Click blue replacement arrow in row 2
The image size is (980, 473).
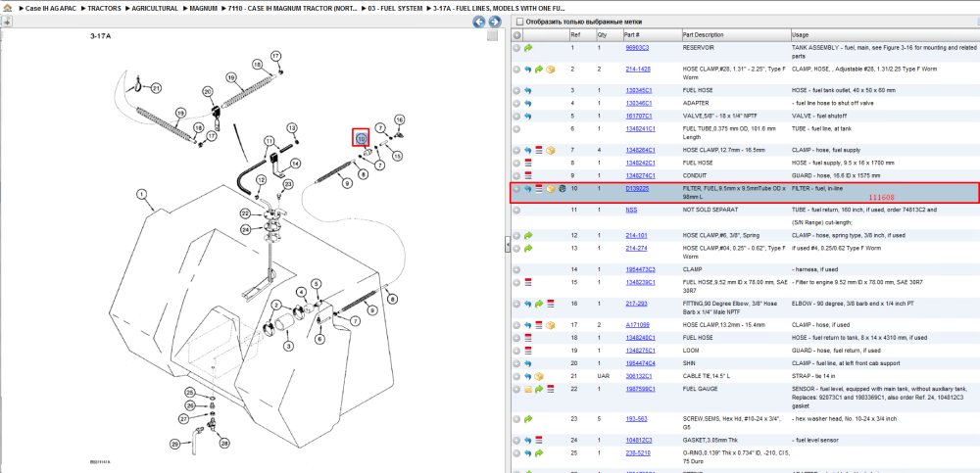(528, 70)
